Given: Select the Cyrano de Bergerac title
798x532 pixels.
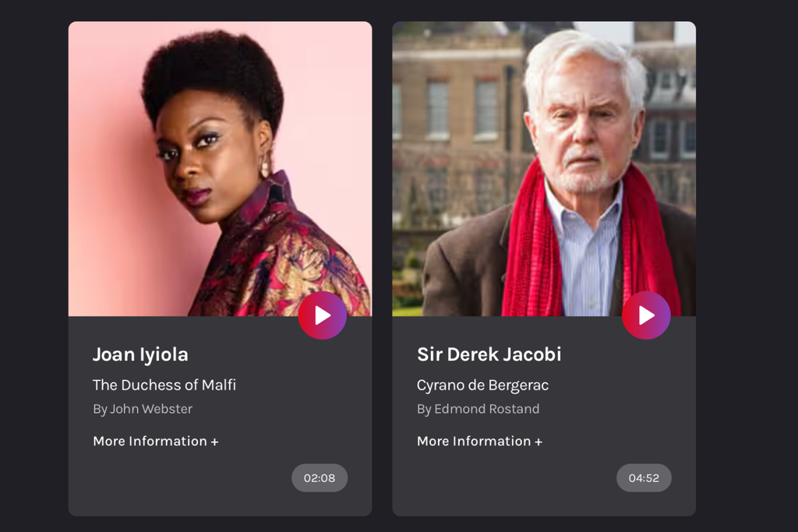Looking at the screenshot, I should 482,385.
